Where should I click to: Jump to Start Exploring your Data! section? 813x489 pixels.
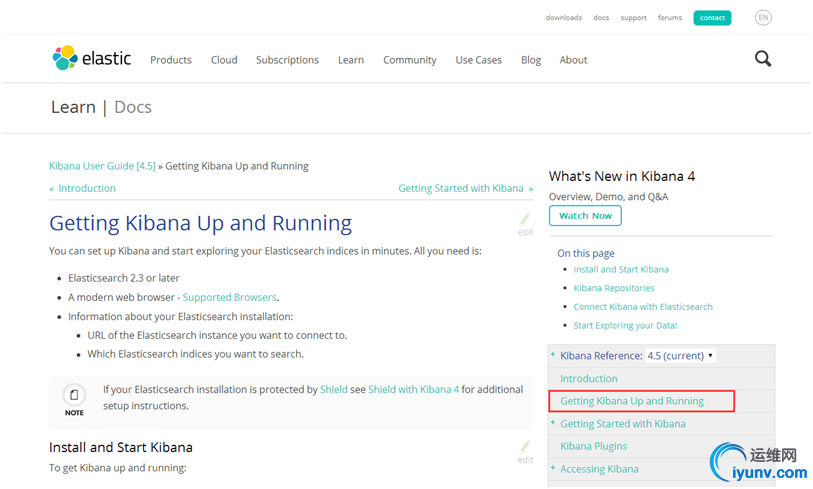coord(625,326)
